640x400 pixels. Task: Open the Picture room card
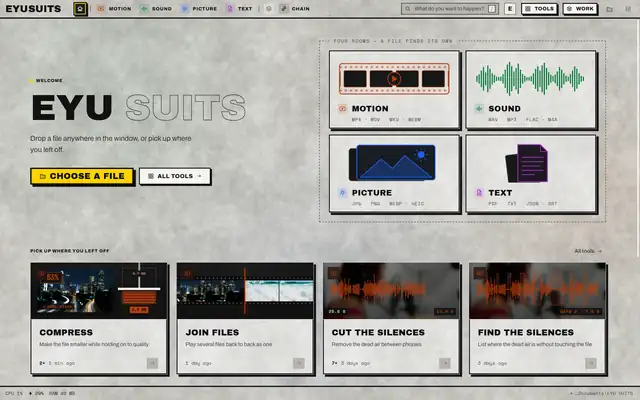click(x=394, y=173)
